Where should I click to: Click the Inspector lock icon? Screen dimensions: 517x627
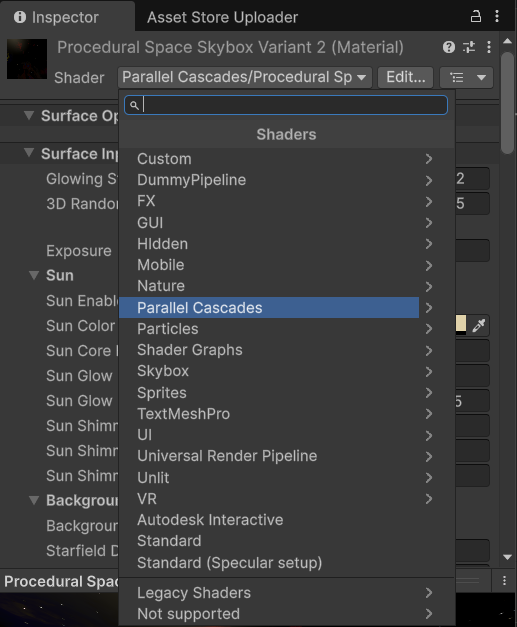475,16
